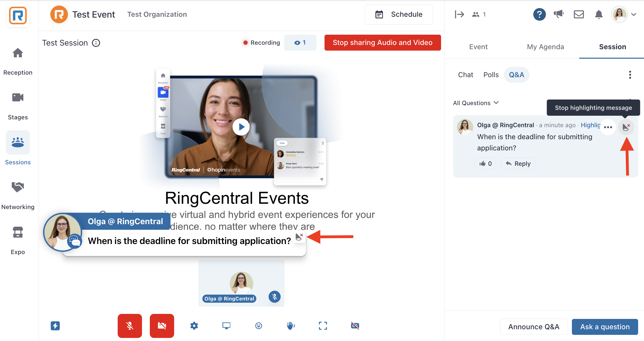
Task: Expand the All Questions filter dropdown
Action: point(476,103)
